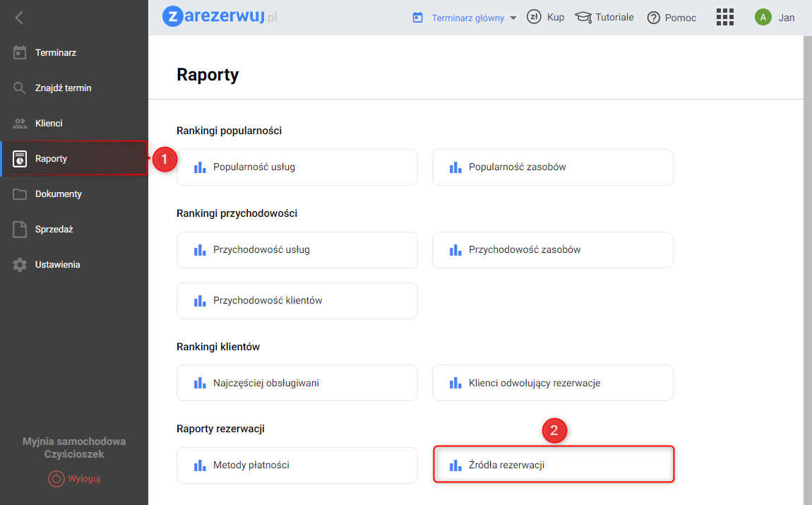The width and height of the screenshot is (812, 505).
Task: Click the Jan user name
Action: coord(786,18)
